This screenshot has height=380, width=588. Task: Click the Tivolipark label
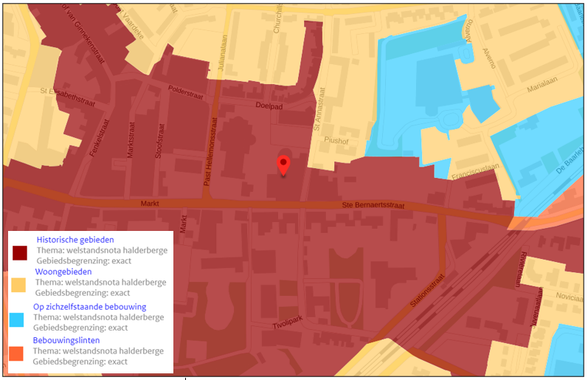(287, 323)
